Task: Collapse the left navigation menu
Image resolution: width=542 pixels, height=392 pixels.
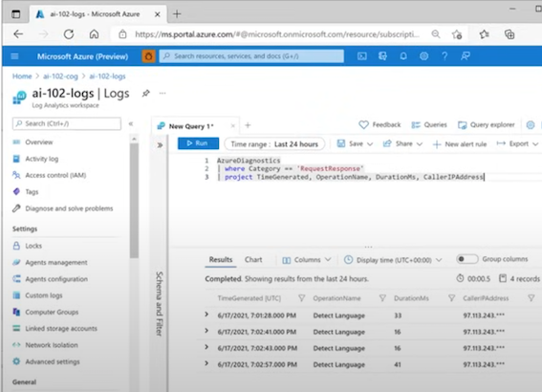Action: [x=131, y=123]
